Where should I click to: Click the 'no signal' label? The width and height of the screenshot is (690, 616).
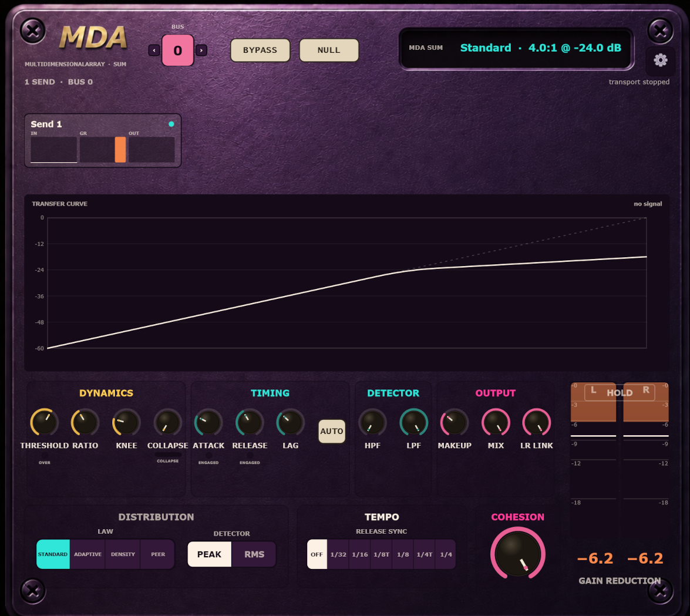coord(648,204)
